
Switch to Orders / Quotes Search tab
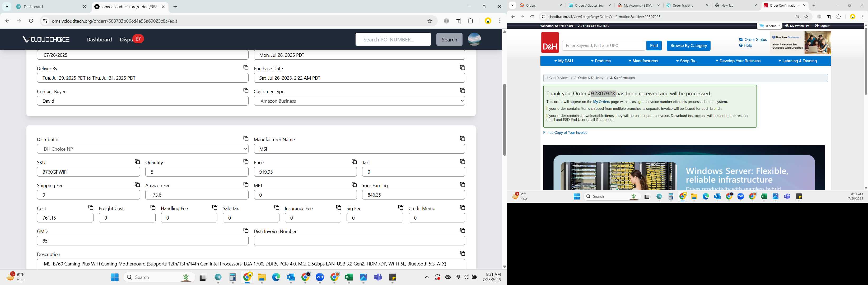point(589,5)
